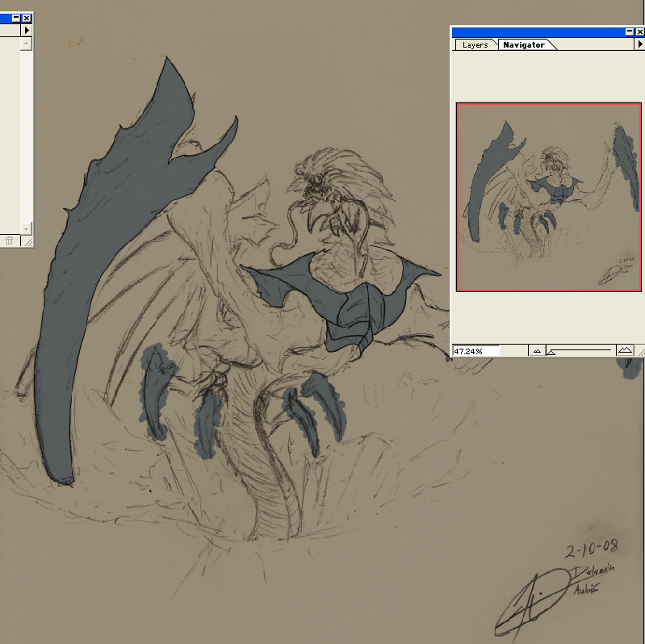645x644 pixels.
Task: Switch to the Layers tab
Action: tap(475, 45)
